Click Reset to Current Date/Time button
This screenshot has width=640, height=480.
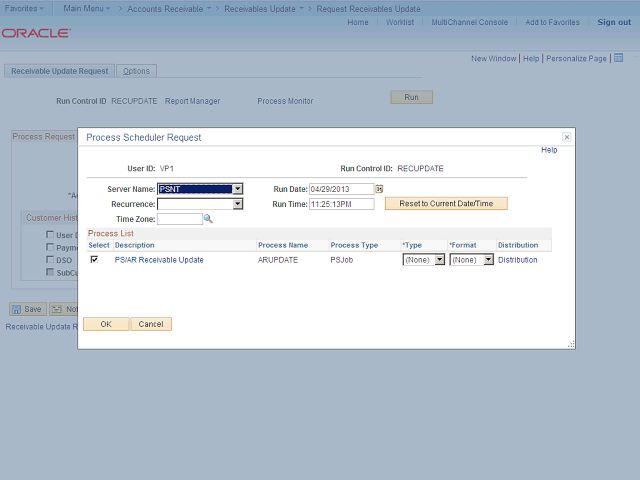(x=446, y=203)
